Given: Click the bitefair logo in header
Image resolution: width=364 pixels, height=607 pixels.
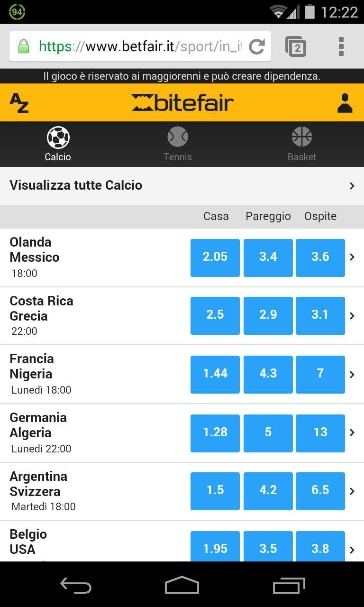Looking at the screenshot, I should point(182,103).
